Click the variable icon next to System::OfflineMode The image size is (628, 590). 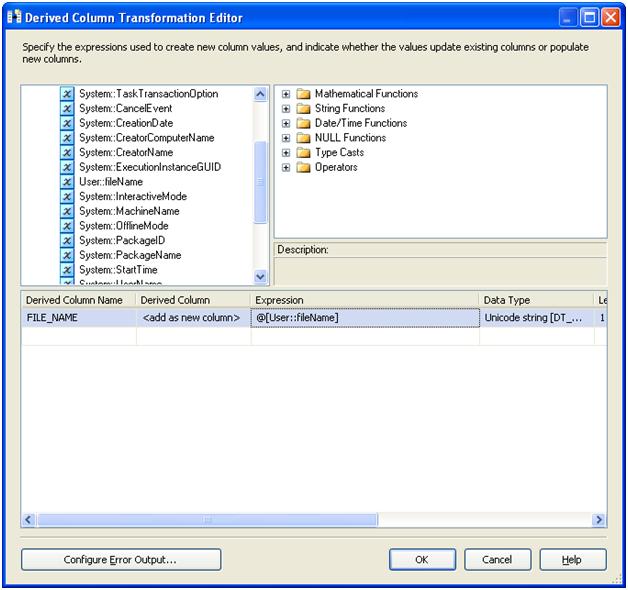tap(67, 226)
